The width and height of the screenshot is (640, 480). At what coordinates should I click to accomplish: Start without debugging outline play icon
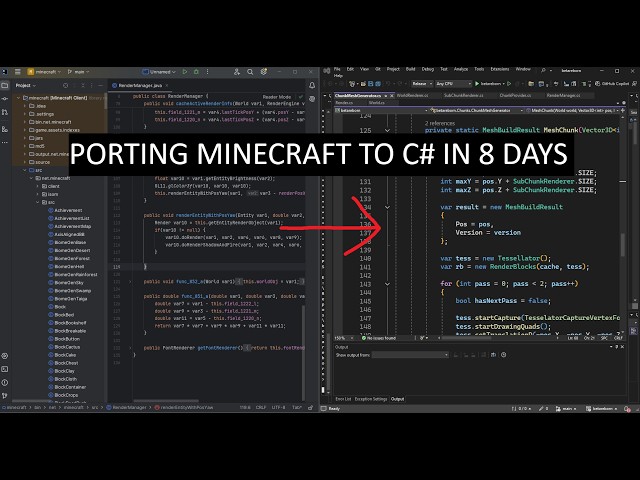coord(509,84)
